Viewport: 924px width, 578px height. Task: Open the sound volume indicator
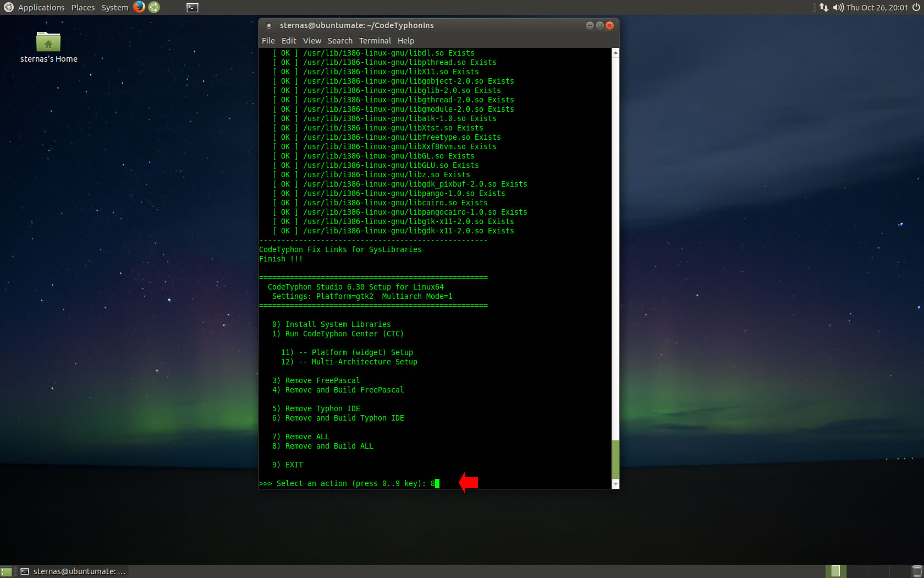838,7
